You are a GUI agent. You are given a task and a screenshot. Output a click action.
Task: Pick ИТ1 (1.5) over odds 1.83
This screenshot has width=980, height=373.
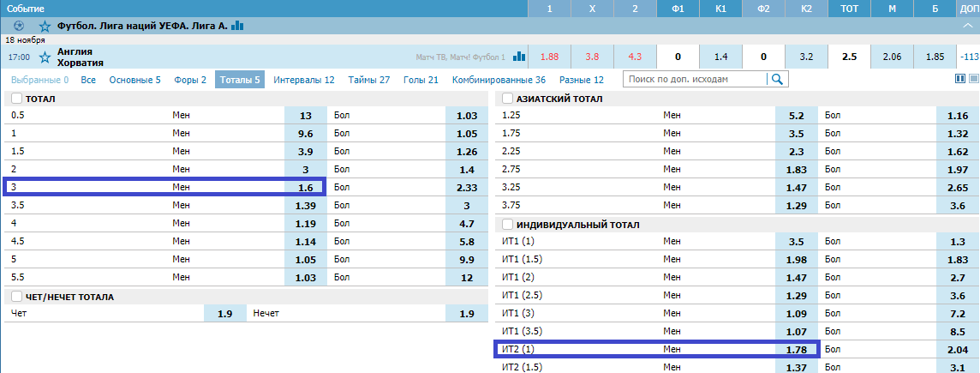click(958, 260)
